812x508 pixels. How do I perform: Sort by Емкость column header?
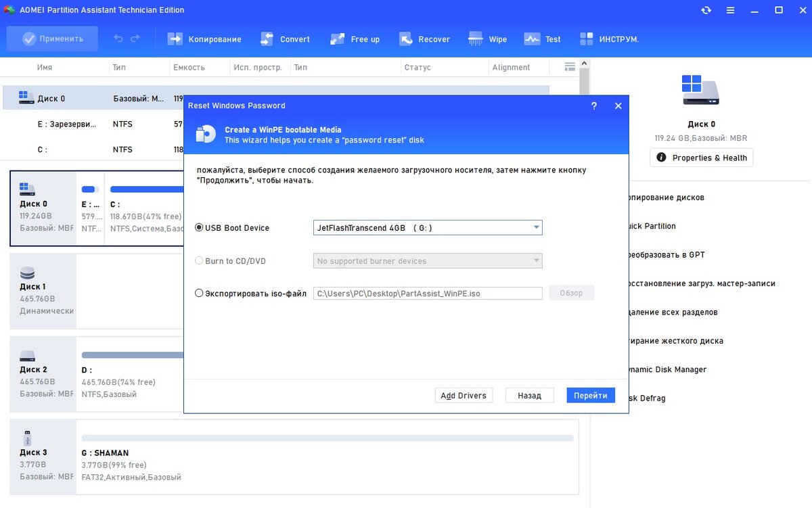(x=189, y=67)
